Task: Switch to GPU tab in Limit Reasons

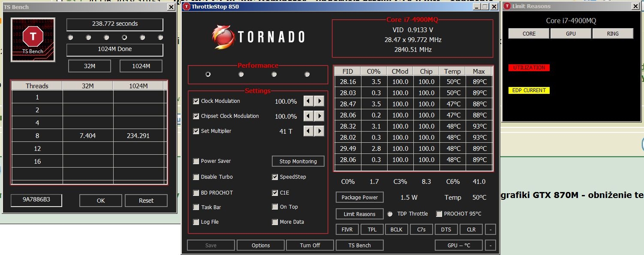Action: click(571, 33)
